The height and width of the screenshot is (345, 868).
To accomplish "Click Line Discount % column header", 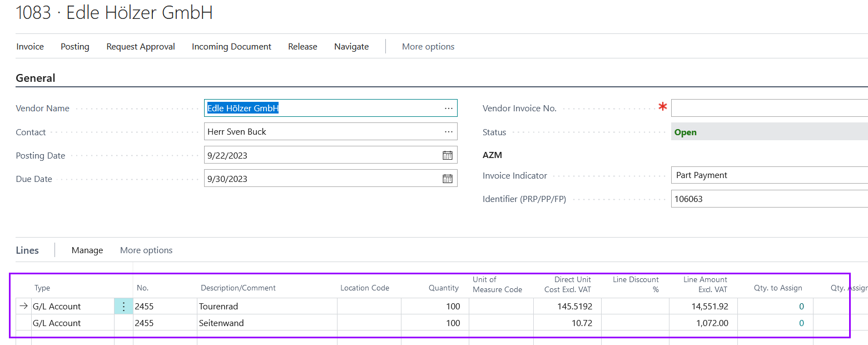I will point(636,284).
